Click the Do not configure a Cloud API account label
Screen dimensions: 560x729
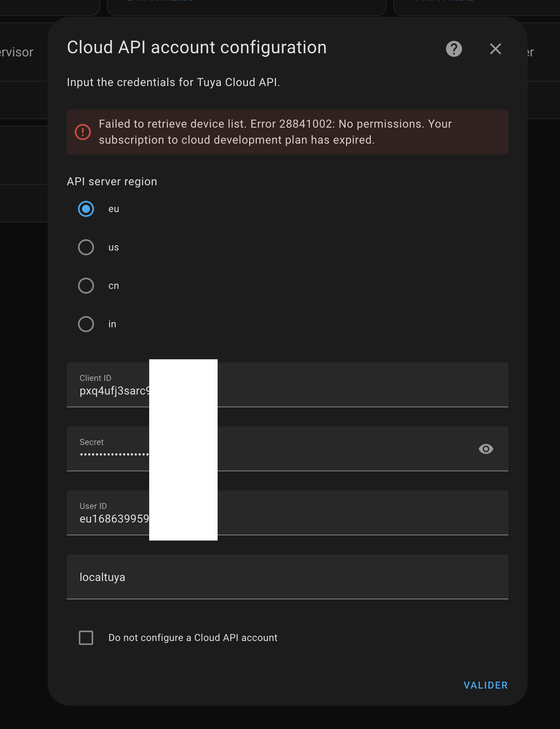[193, 638]
